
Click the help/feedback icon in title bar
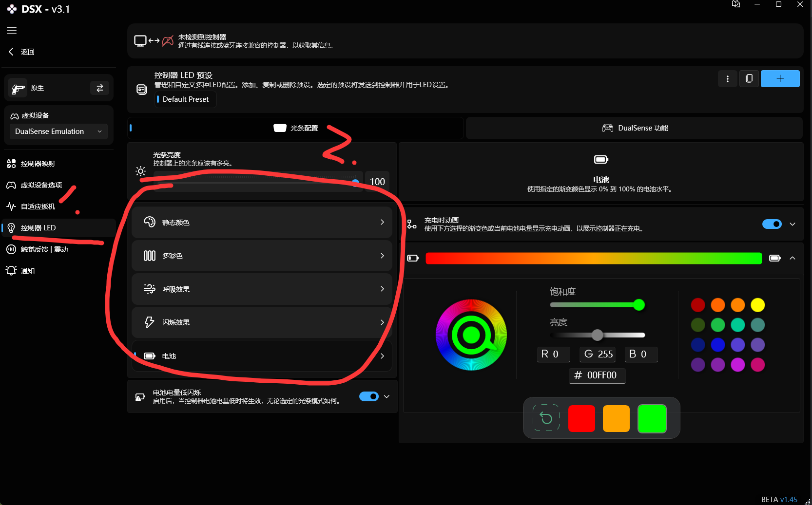(x=736, y=4)
